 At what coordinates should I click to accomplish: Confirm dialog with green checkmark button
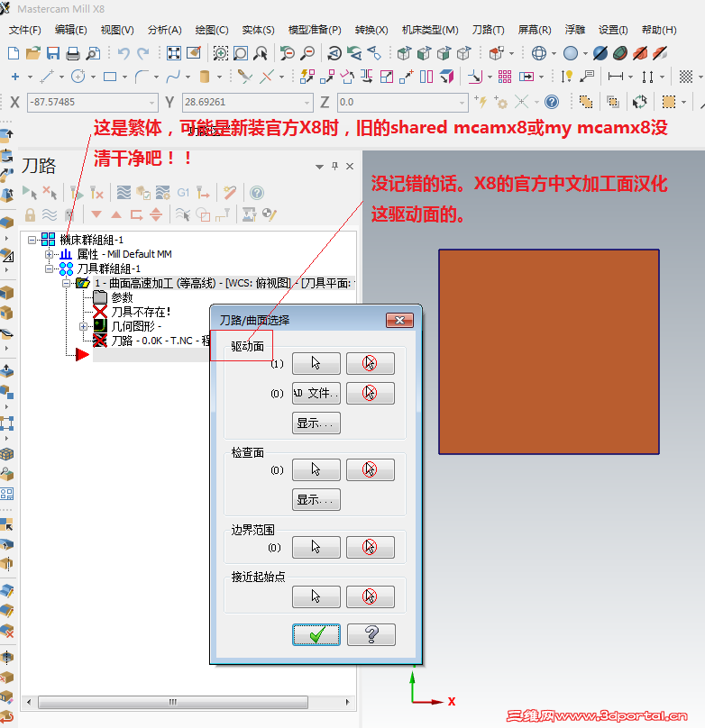(x=316, y=634)
